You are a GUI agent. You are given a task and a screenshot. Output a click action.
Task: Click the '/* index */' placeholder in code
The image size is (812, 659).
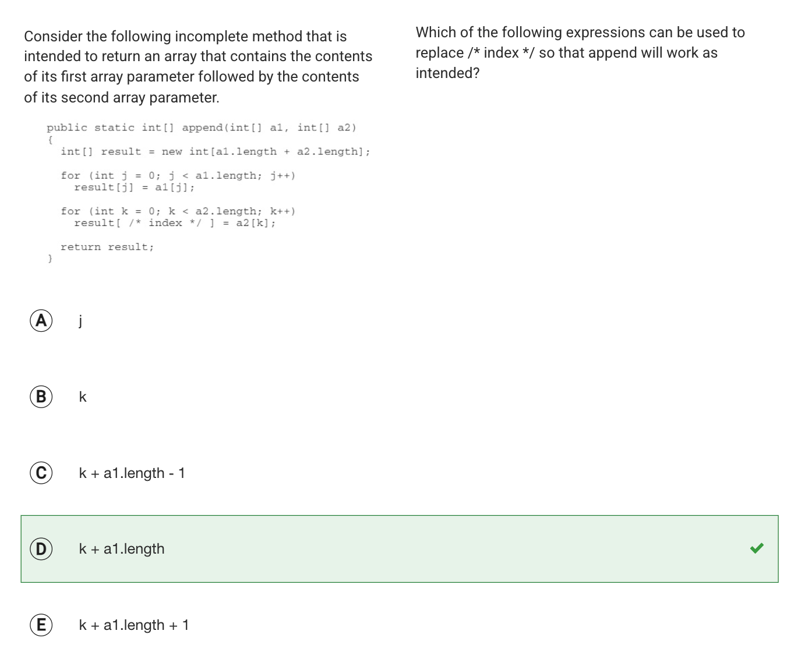[x=165, y=223]
